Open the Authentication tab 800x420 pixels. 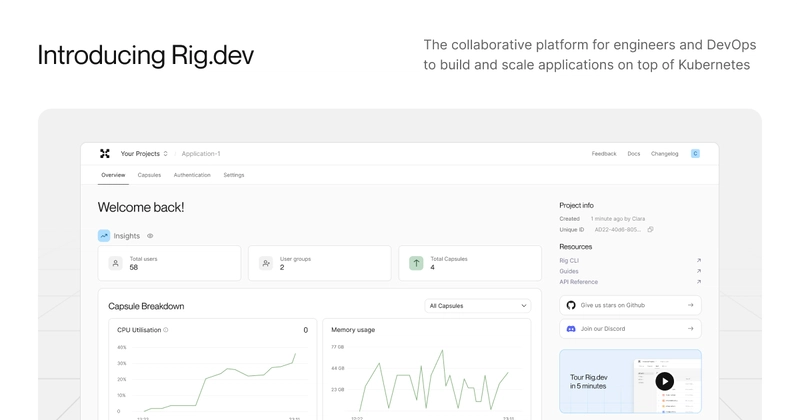click(192, 175)
